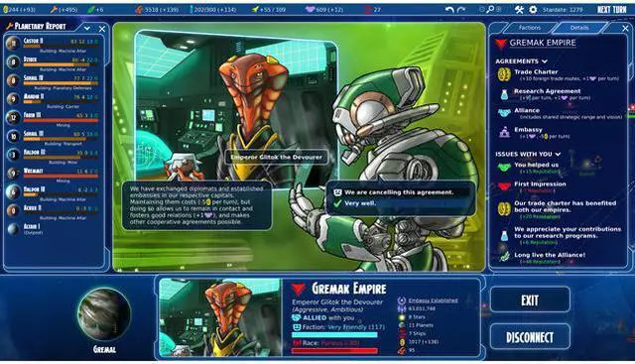Click the Castor II planet icon
The width and height of the screenshot is (635, 364).
coord(13,44)
